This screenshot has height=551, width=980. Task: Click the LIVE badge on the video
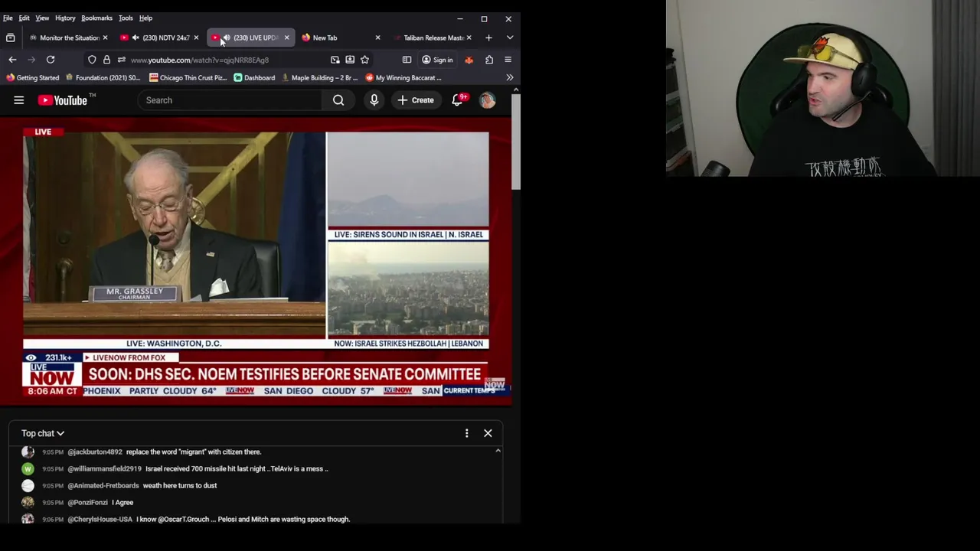(43, 132)
